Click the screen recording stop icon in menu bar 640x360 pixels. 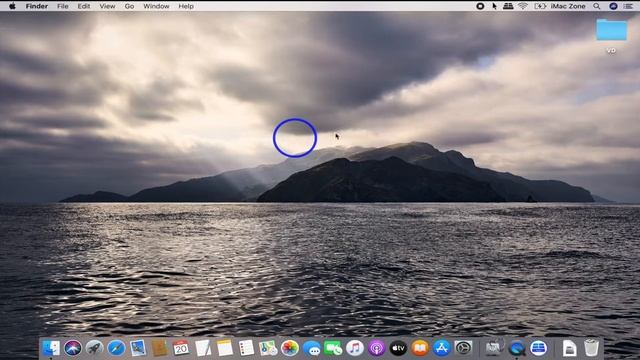point(480,6)
